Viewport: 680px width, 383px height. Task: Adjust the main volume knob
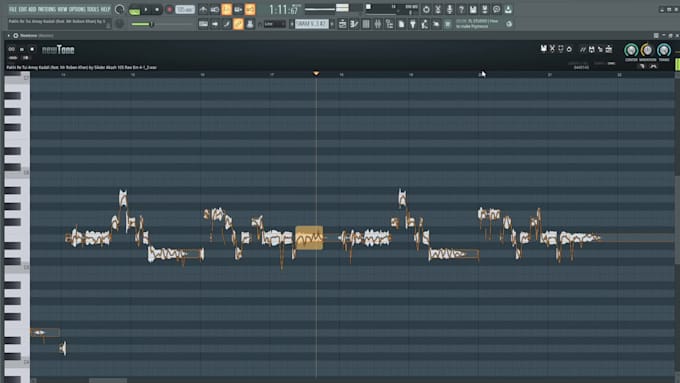pos(120,9)
